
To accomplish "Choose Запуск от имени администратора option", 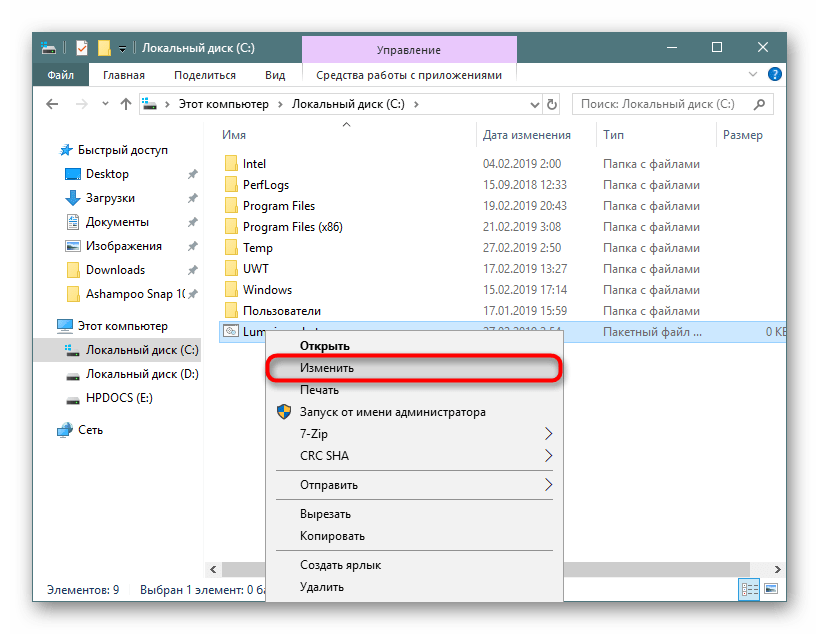I will (x=393, y=412).
